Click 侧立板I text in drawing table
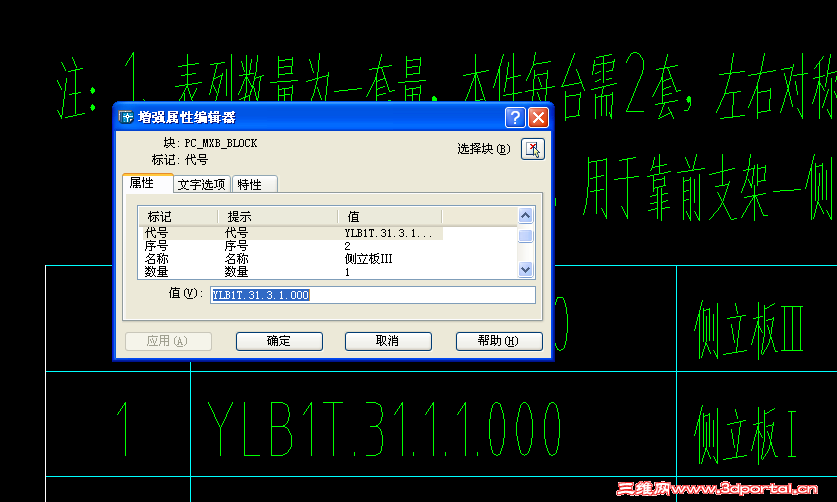Viewport: 837px width, 502px height. coord(745,434)
